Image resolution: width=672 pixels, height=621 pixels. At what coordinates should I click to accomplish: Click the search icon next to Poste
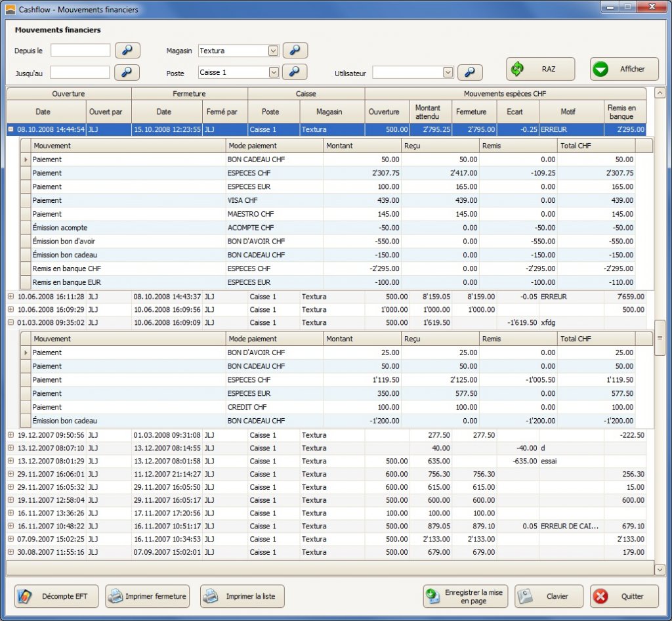(x=295, y=72)
